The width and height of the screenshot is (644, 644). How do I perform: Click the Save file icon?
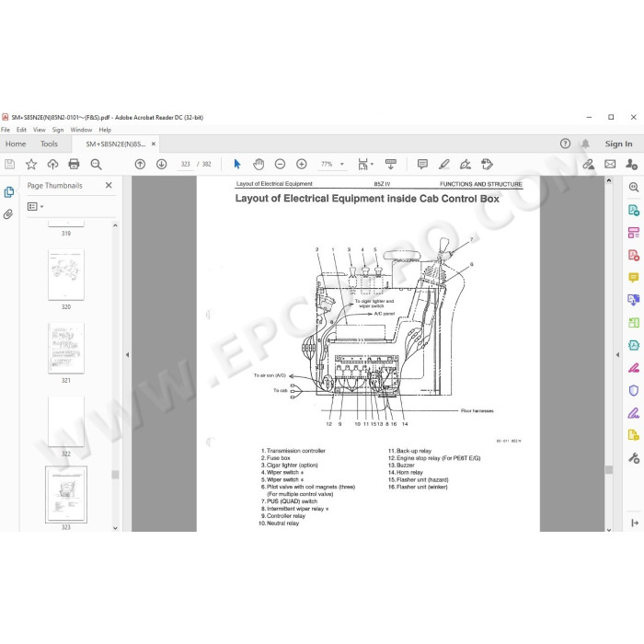9,165
